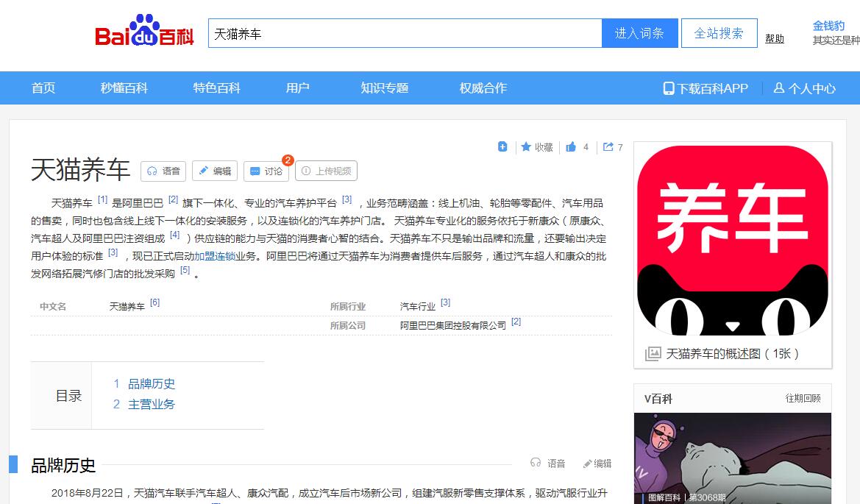Open the 特色百科 nav item

point(216,88)
